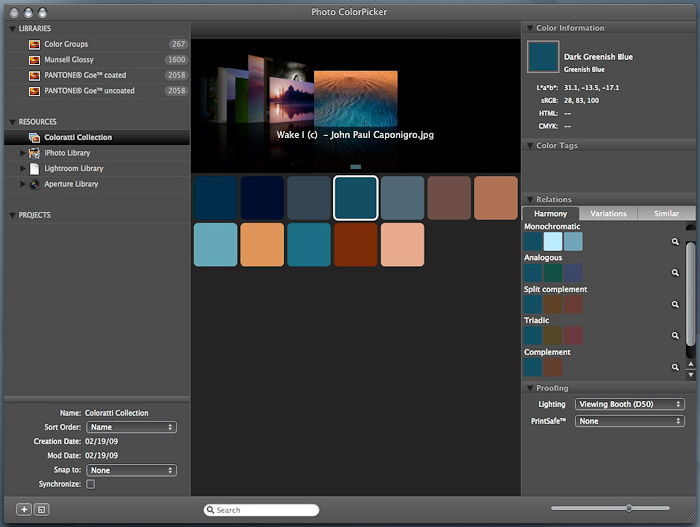Viewport: 700px width, 527px height.
Task: Open the Snap to dropdown
Action: [131, 470]
